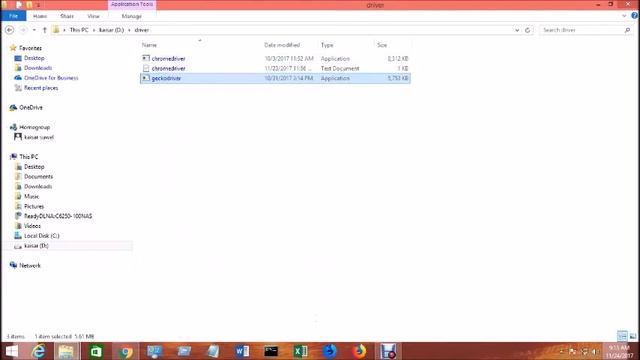Screen dimensions: 640x360
Task: Open Firefox from the taskbar
Action: point(359,351)
